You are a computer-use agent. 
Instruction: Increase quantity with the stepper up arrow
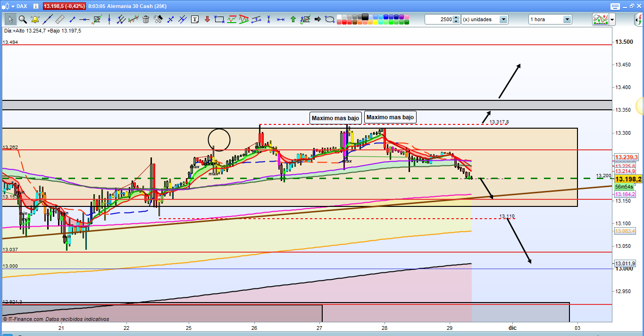[x=456, y=17]
